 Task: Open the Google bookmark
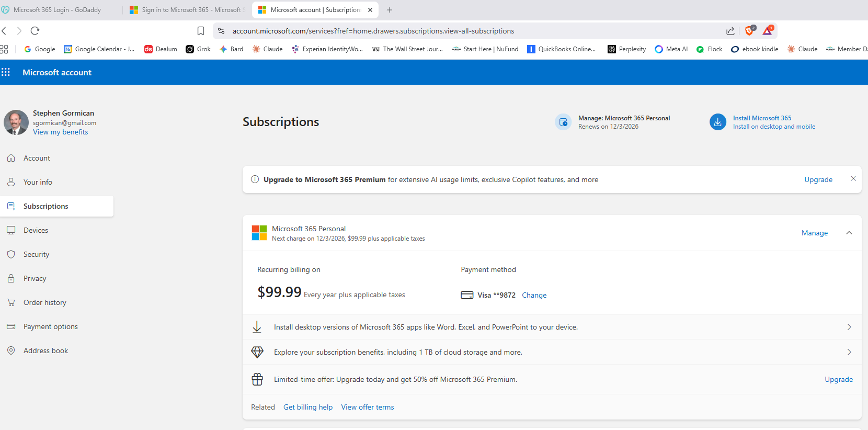click(x=40, y=49)
